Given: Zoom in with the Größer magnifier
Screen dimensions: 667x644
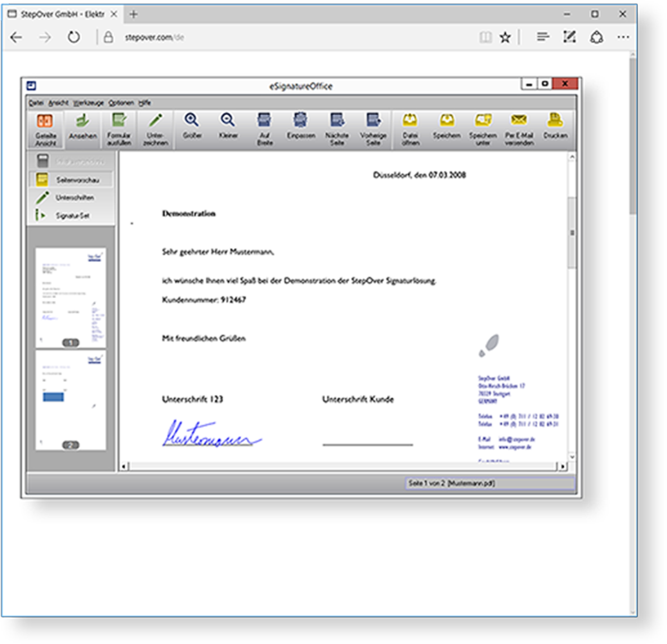Looking at the screenshot, I should point(192,127).
